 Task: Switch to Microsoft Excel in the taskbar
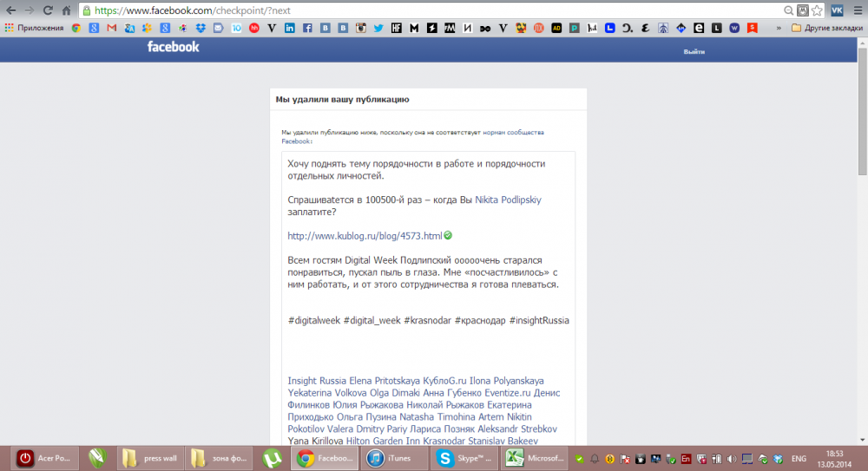[x=535, y=458]
